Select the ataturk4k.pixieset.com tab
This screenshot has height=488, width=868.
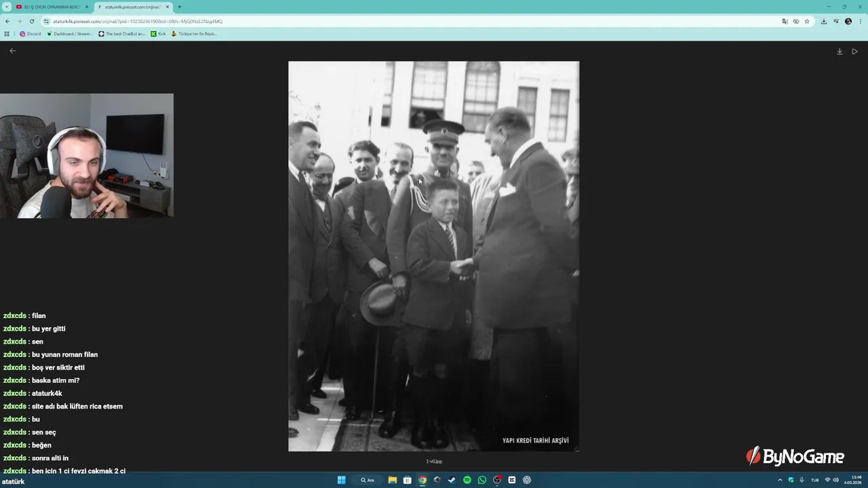pyautogui.click(x=133, y=7)
